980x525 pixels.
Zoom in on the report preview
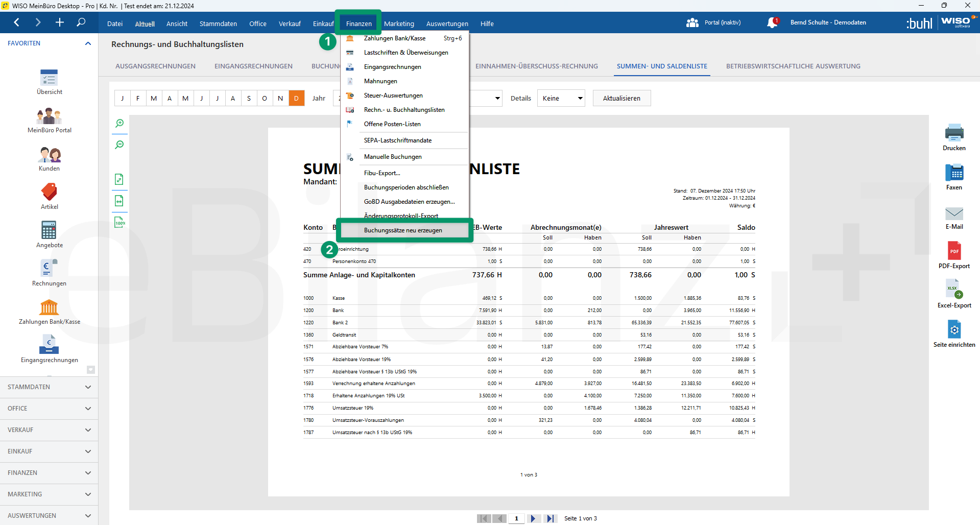[x=119, y=123]
